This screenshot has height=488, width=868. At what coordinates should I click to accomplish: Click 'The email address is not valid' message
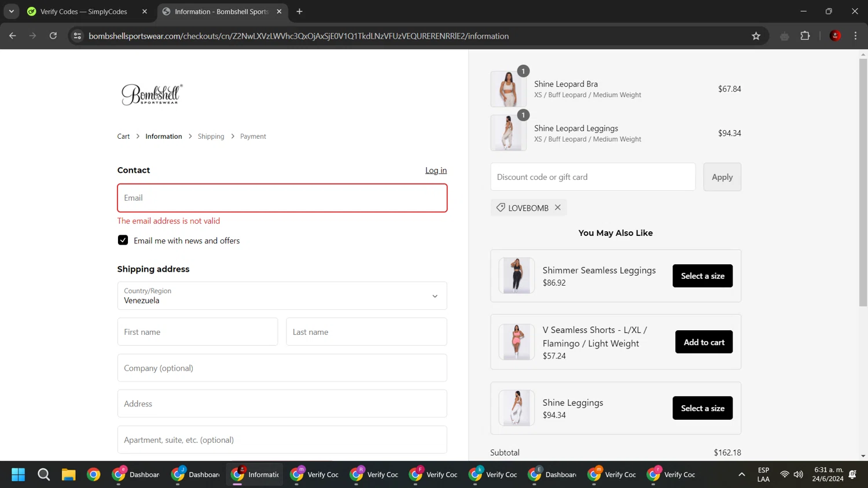click(168, 221)
